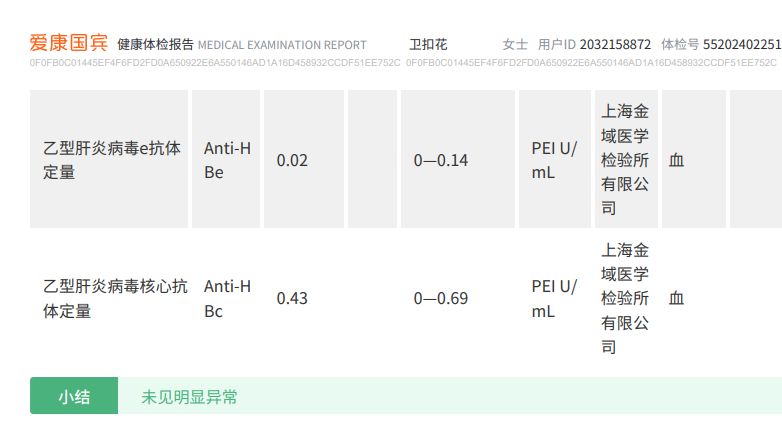782x424 pixels.
Task: Click the 未见明显异常 summary text
Action: pos(190,397)
